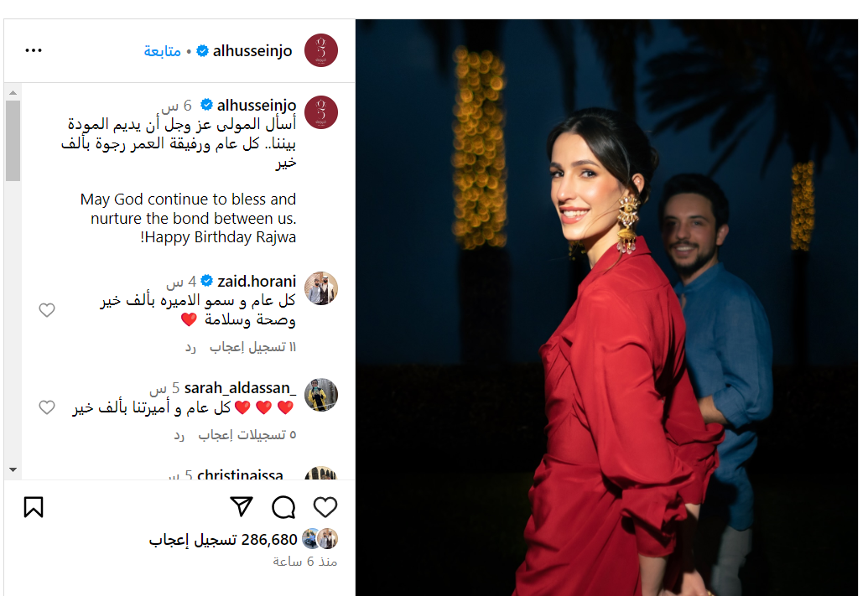Like the post with the heart icon
868x596 pixels.
coord(325,507)
